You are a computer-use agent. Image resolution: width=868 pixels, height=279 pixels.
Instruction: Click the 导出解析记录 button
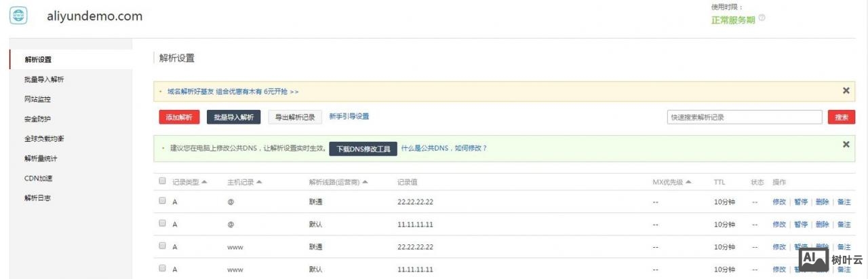coord(295,117)
